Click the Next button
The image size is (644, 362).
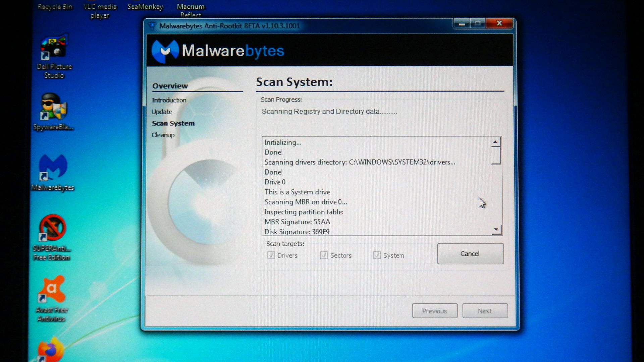[x=485, y=311]
